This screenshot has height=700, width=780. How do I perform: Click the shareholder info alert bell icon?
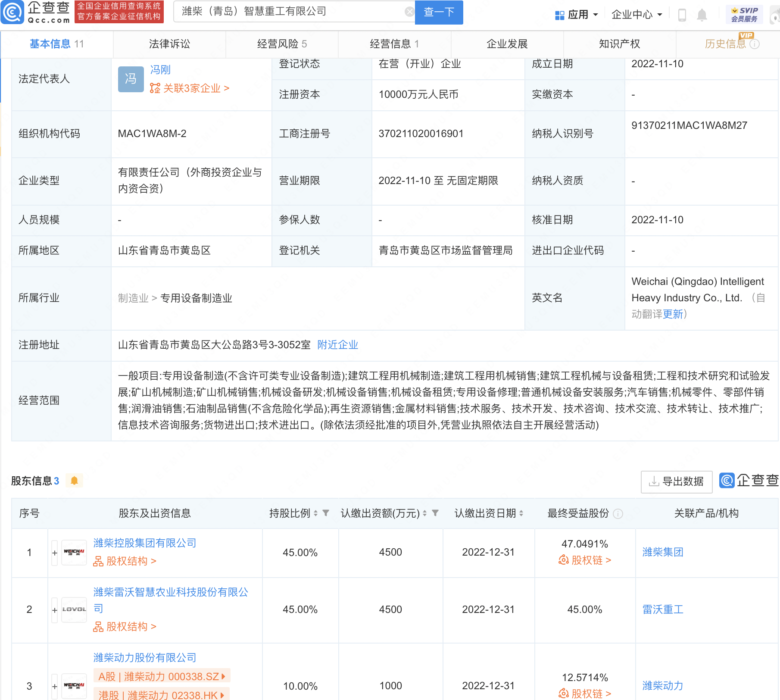pyautogui.click(x=74, y=480)
